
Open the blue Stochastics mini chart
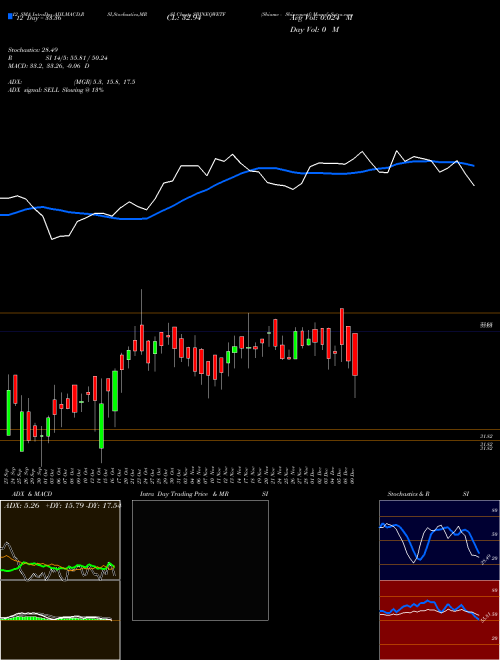439,540
